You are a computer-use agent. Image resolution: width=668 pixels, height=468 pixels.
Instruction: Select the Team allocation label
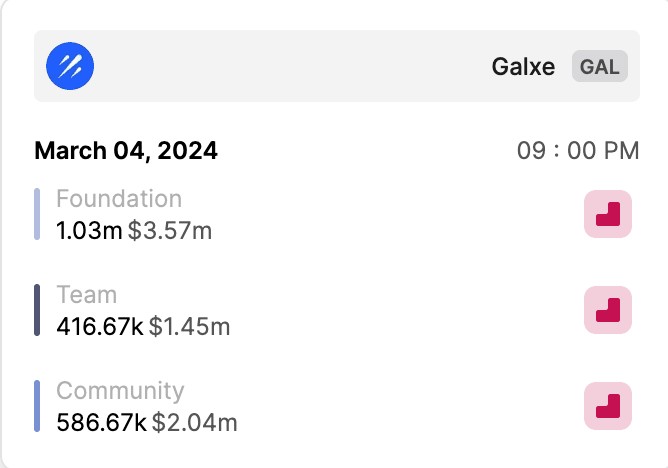(x=87, y=295)
